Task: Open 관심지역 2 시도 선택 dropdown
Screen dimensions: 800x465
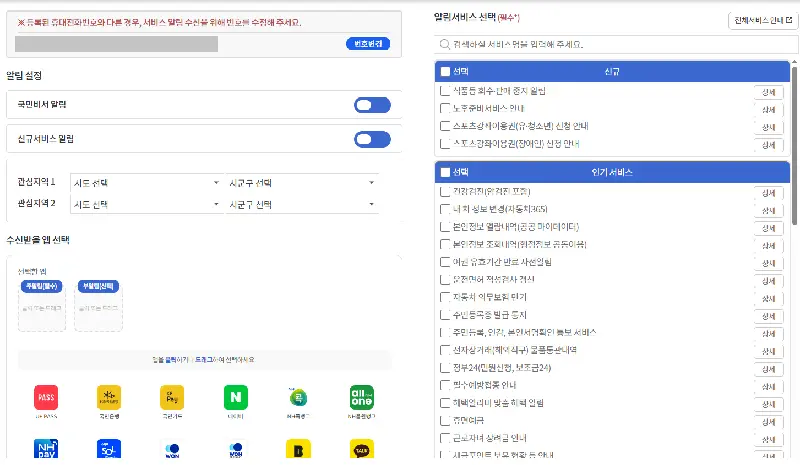Action: (x=146, y=204)
